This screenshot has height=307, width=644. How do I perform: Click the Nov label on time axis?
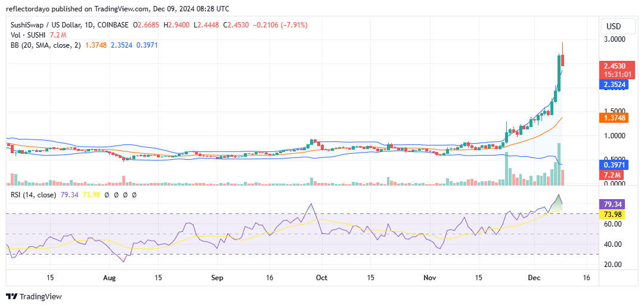(430, 278)
